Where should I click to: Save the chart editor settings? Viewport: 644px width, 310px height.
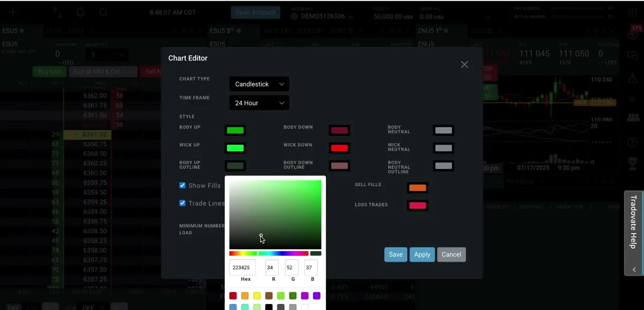(395, 255)
